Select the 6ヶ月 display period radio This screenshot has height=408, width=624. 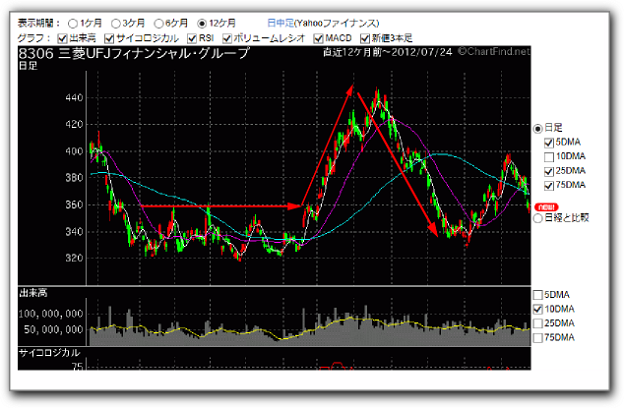click(158, 23)
